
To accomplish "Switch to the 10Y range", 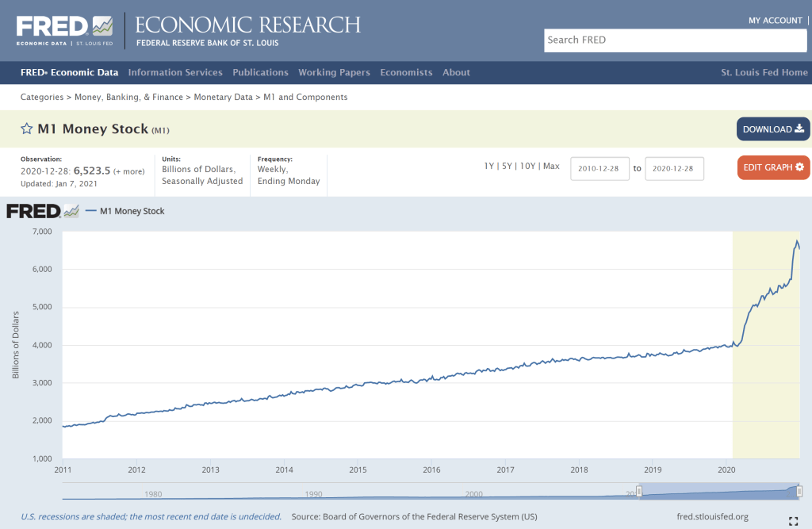I will [527, 167].
